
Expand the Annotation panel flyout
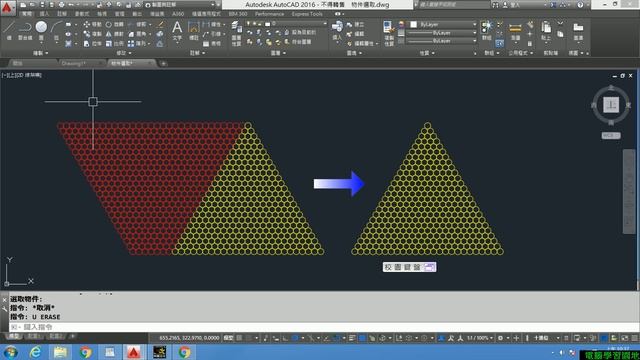click(198, 53)
